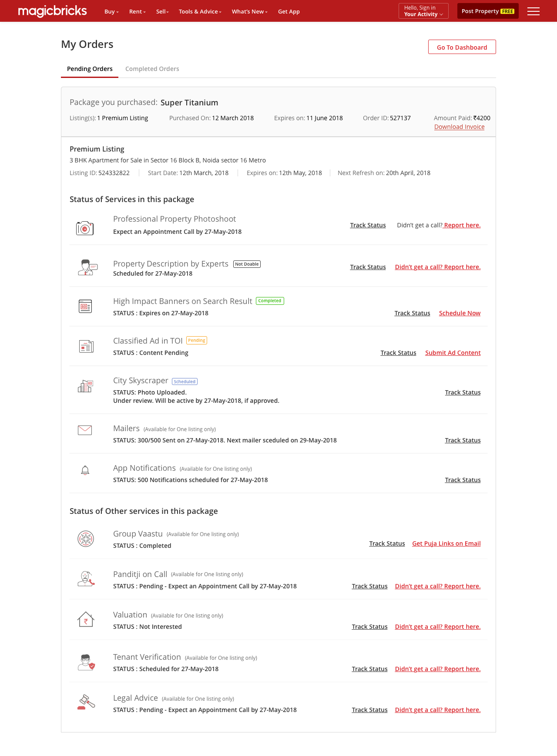Click the Download Invoice link
Viewport: 557px width, 756px height.
[x=459, y=127]
